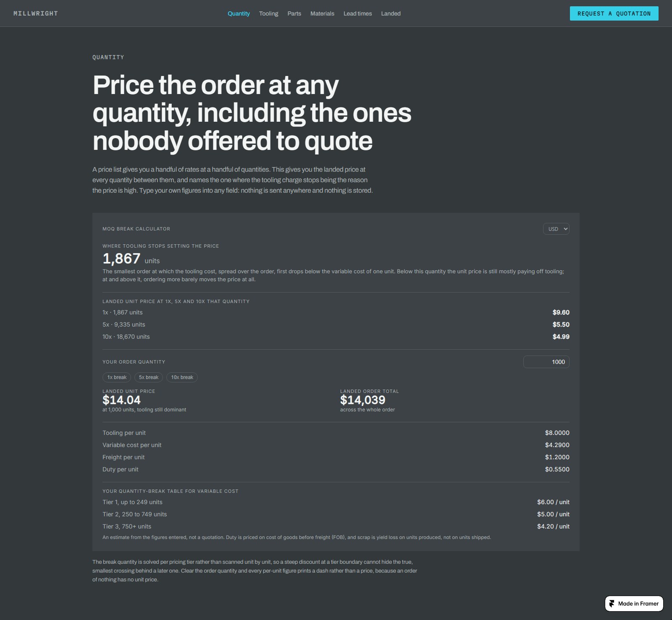Click the Tier 3, 750+ units row
This screenshot has width=672, height=620.
(x=336, y=526)
